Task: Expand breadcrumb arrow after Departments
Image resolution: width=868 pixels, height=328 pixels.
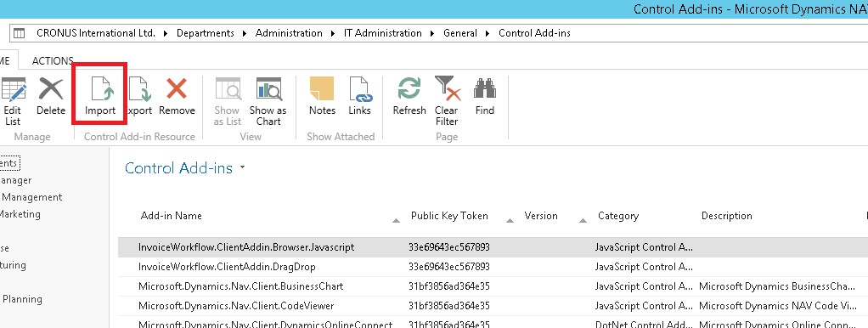Action: pyautogui.click(x=245, y=33)
